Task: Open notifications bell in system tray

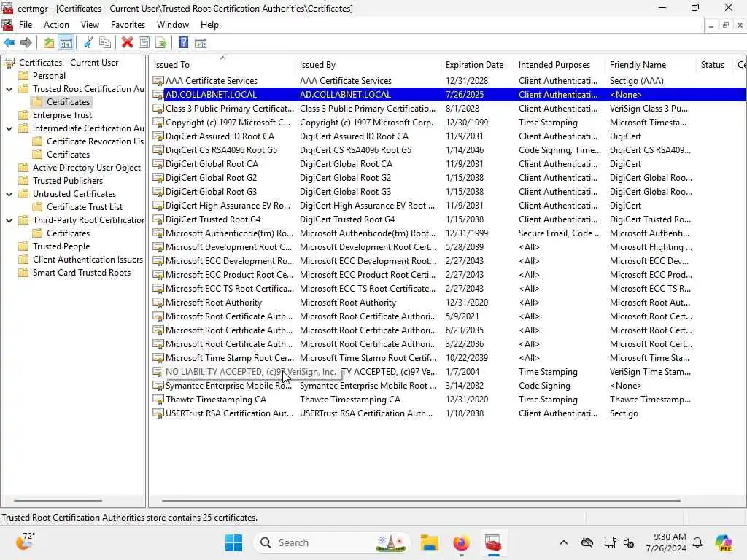Action: click(x=697, y=542)
